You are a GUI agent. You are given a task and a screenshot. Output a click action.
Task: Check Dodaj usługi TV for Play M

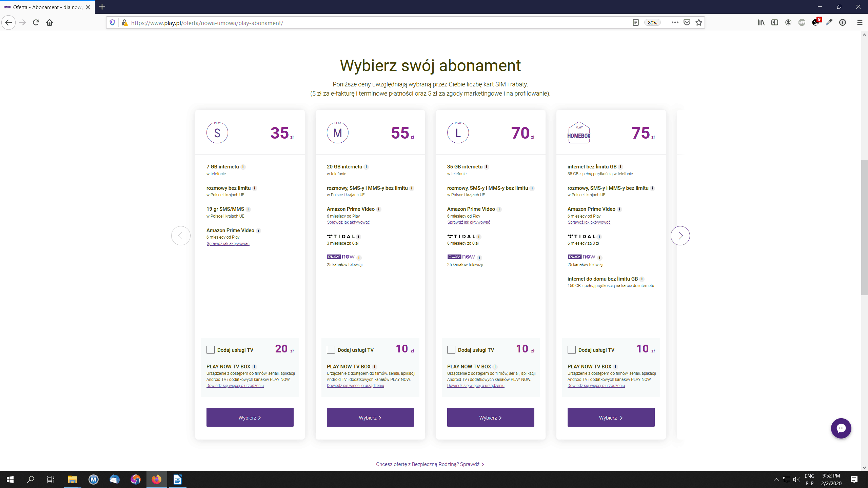(x=331, y=350)
